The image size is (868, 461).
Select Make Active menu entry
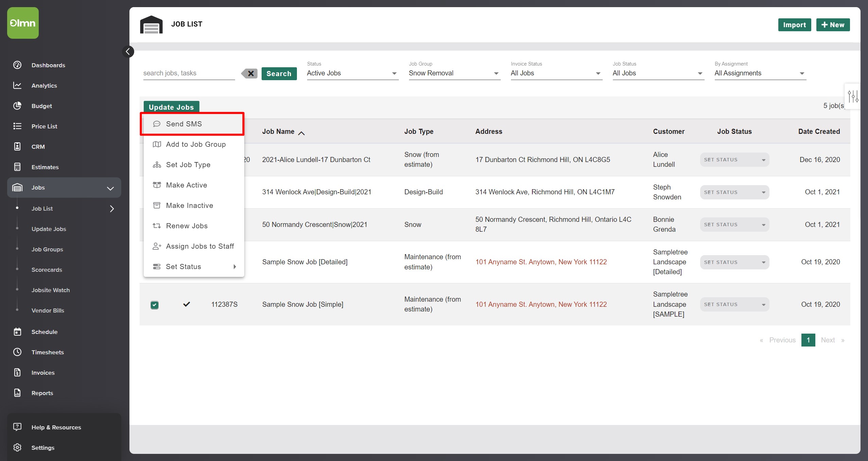coord(194,185)
